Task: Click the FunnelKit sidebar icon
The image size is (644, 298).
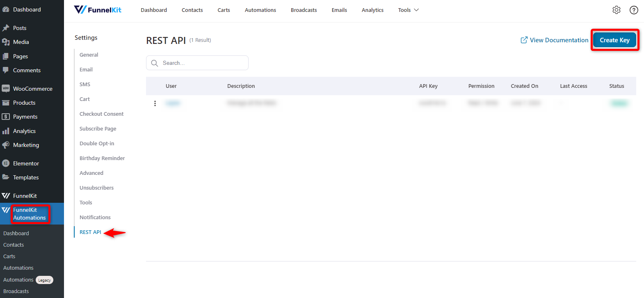Action: 6,196
